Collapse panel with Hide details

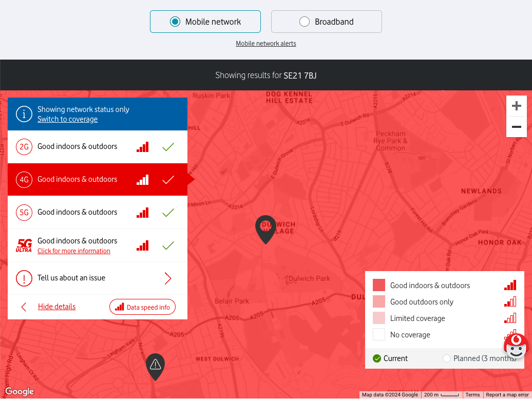tap(56, 307)
